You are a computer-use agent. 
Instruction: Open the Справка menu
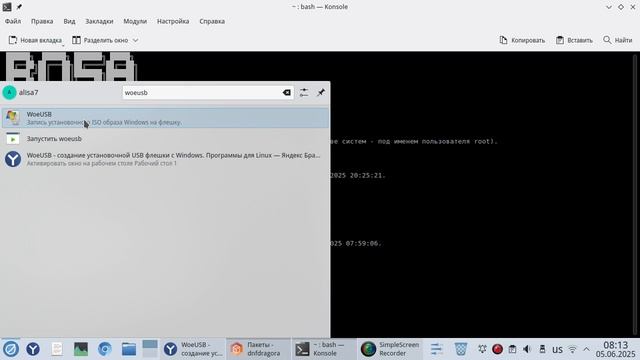(x=212, y=21)
